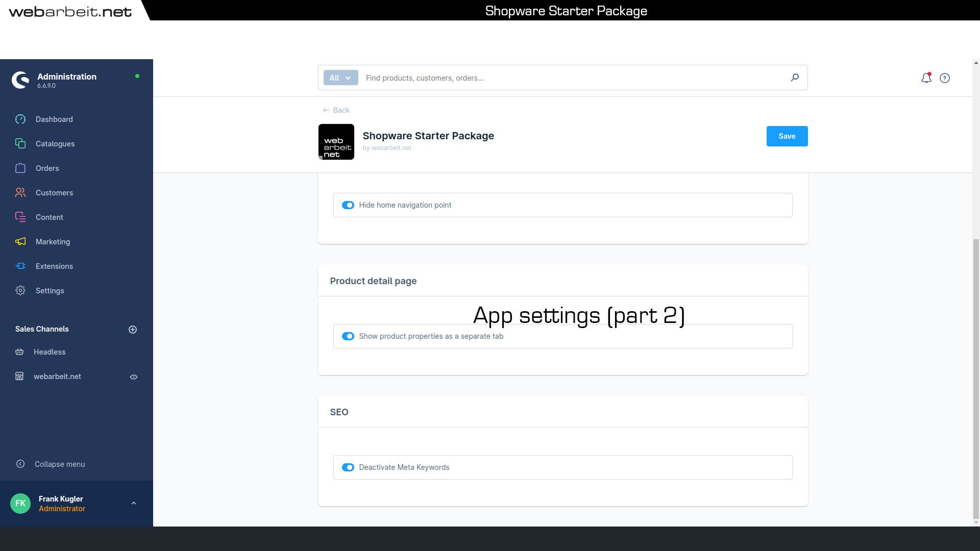Open Customers menu item

click(54, 193)
